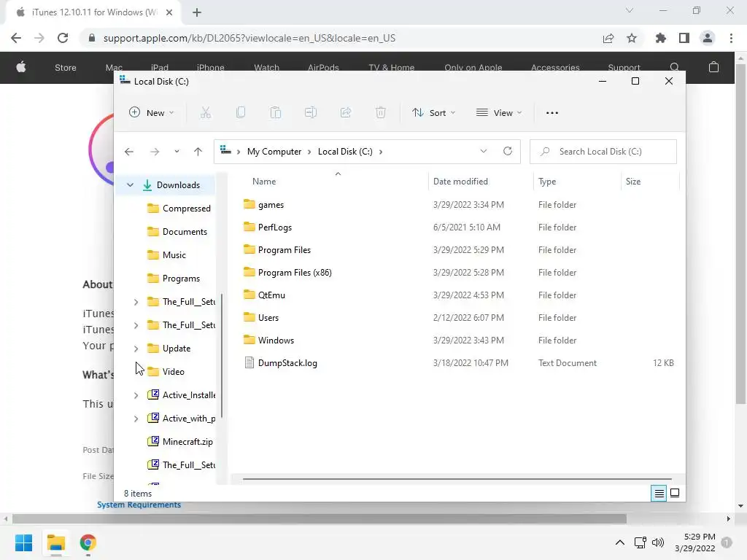Open the Apple shopping bag icon
The width and height of the screenshot is (747, 560).
[x=713, y=67]
